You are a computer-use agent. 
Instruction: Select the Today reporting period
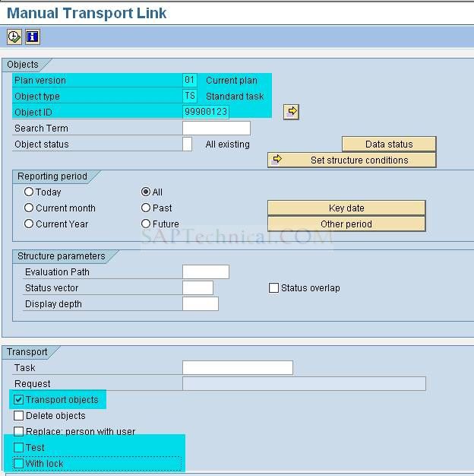tap(29, 192)
